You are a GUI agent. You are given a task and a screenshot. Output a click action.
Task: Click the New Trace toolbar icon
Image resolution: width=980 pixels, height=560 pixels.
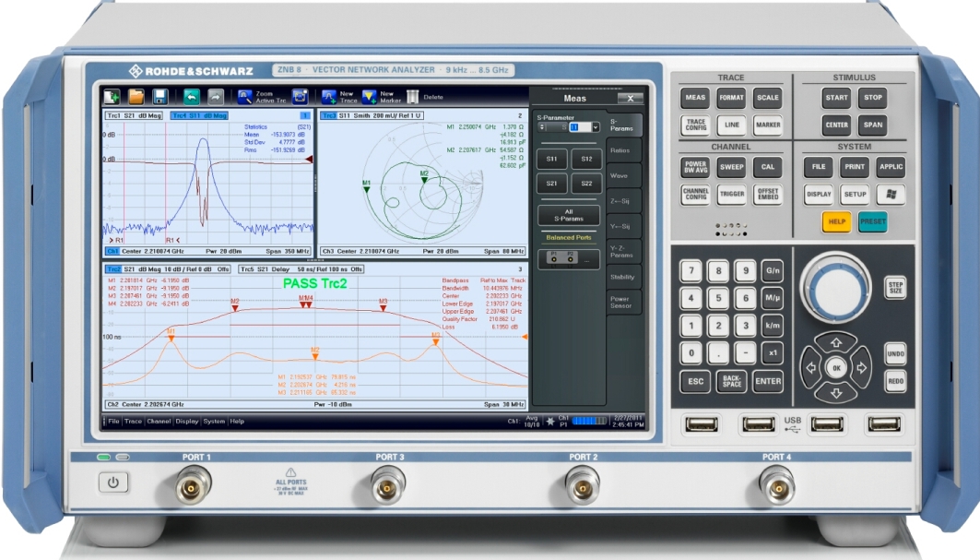click(x=329, y=95)
